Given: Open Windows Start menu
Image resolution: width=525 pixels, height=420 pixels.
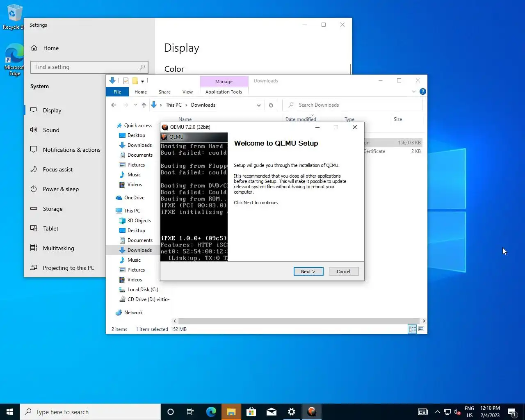Looking at the screenshot, I should point(10,412).
